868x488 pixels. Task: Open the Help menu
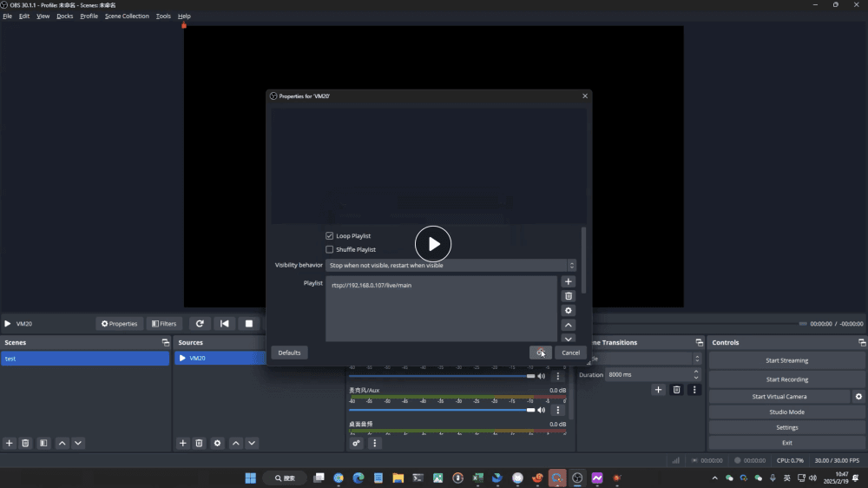(184, 16)
